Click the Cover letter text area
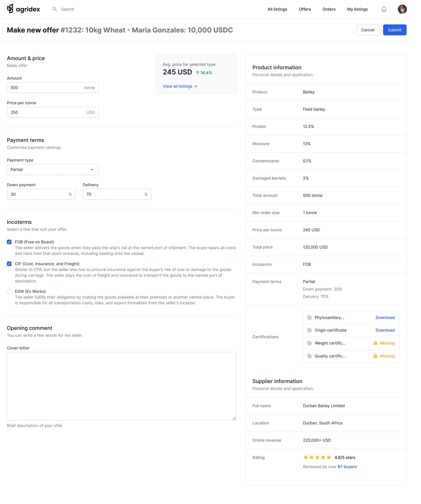421x504 pixels. (x=121, y=386)
